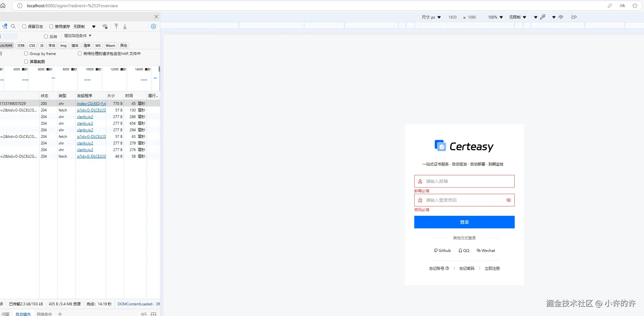Viewport: 644px width, 316px height.
Task: Expand the 增加筛选条件 dropdown
Action: pos(78,36)
